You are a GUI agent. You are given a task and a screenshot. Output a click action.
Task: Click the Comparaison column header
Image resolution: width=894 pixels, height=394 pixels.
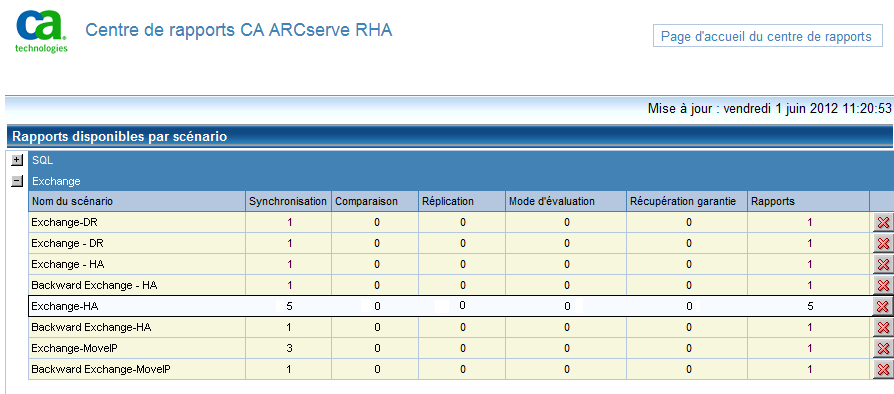coord(375,201)
